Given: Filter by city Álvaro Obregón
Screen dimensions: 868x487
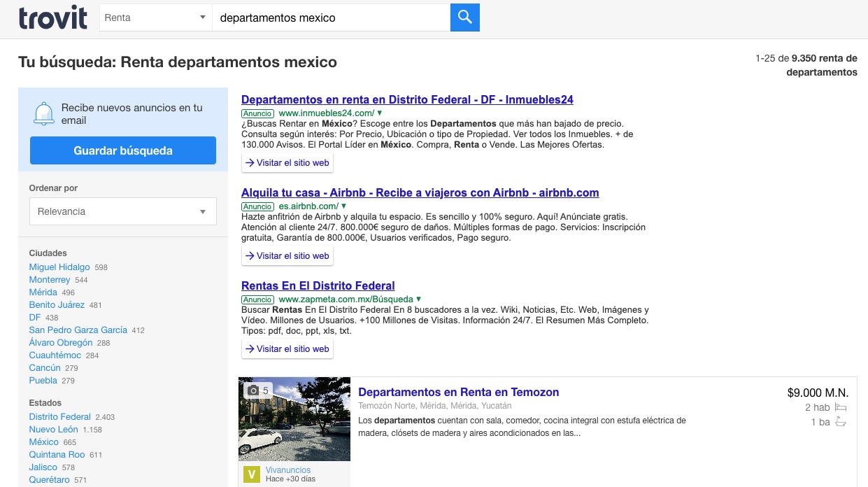Looking at the screenshot, I should (x=61, y=343).
